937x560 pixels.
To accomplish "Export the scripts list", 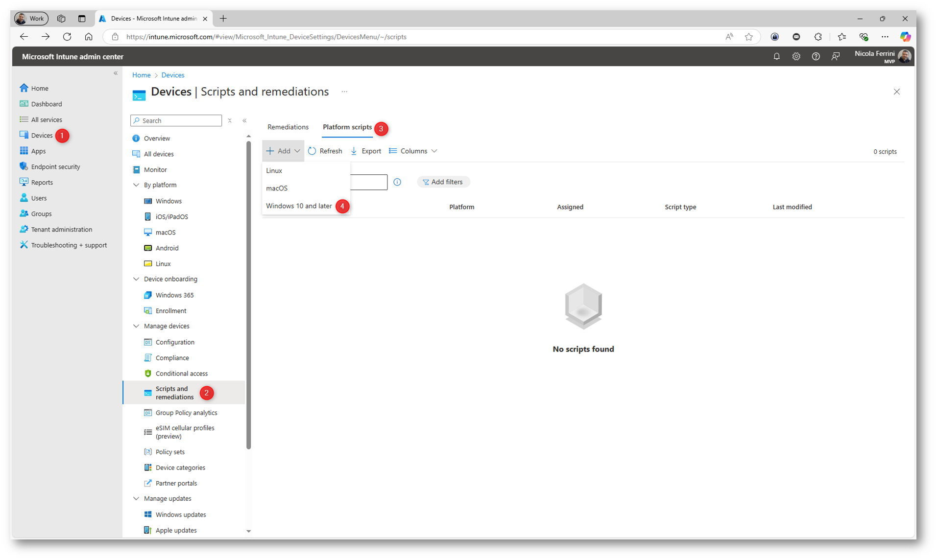I will (x=366, y=151).
